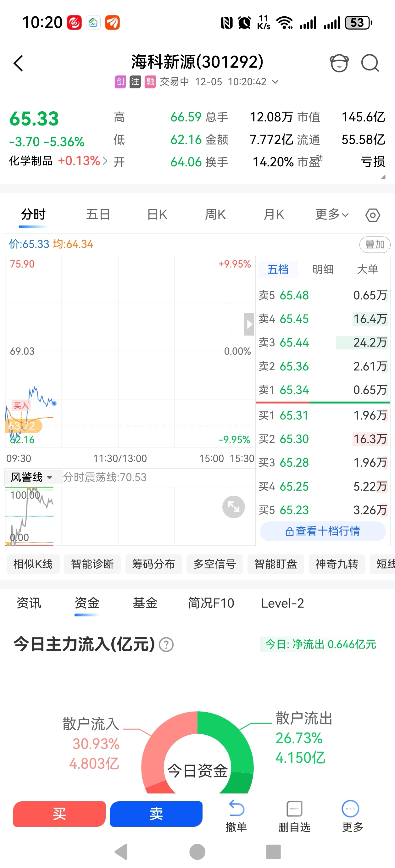Tap the back arrow icon
Viewport: 395px width, 868px height.
[19, 63]
